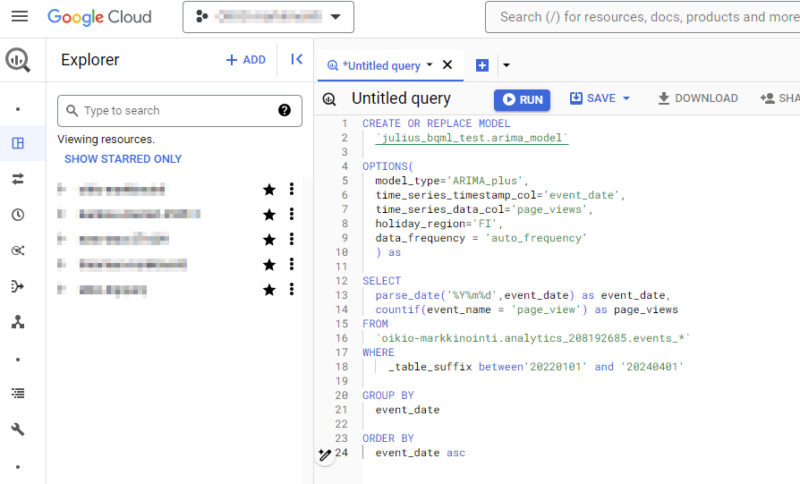Select the *Untitled query tab
Viewport: 800px width, 484px height.
point(382,66)
